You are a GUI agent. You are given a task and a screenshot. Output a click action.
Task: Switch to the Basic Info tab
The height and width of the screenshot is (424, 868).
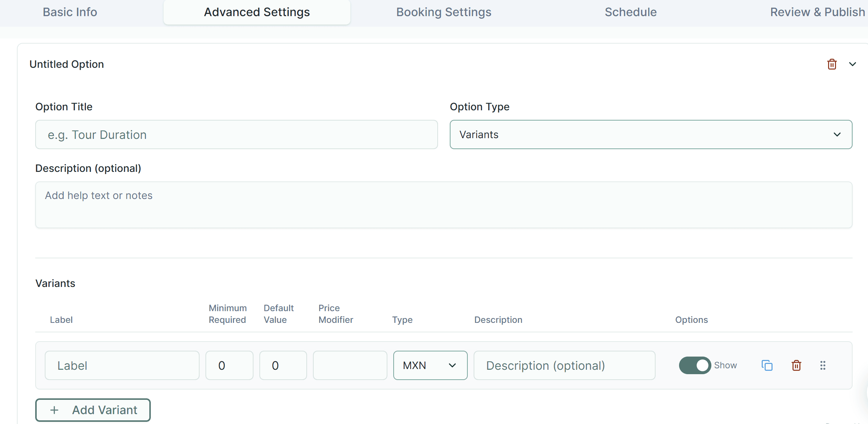[x=70, y=12]
